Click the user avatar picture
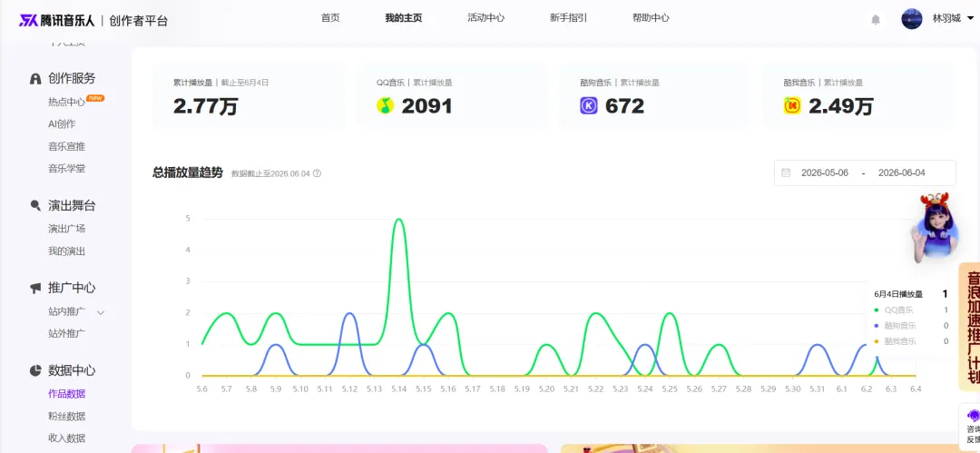This screenshot has width=980, height=453. click(x=911, y=19)
